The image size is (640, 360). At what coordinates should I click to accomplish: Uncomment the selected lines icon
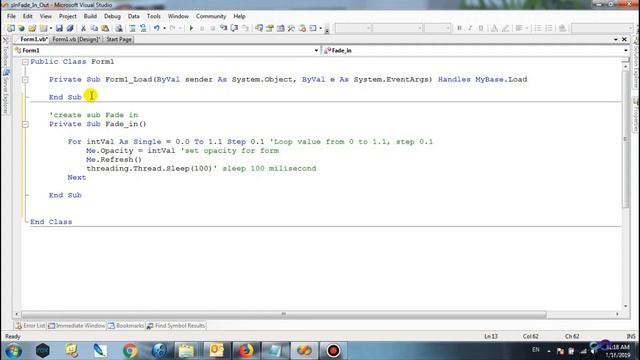pyautogui.click(x=143, y=28)
